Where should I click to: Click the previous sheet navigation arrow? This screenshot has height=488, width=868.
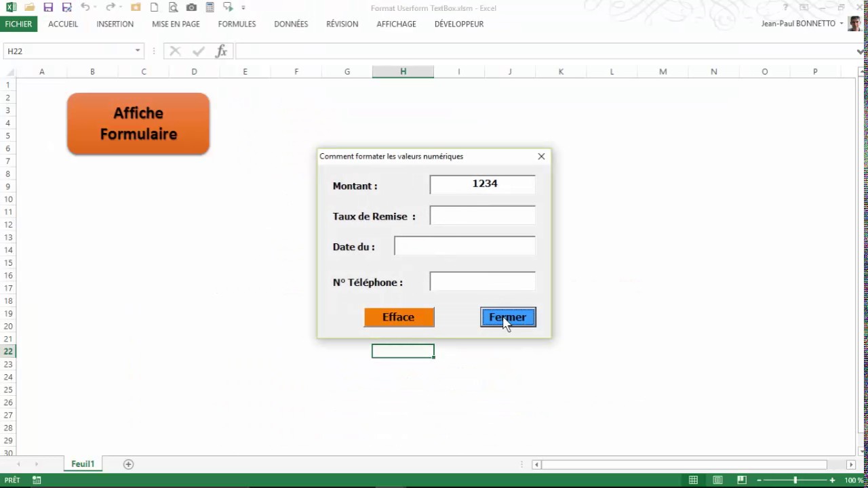tap(18, 464)
